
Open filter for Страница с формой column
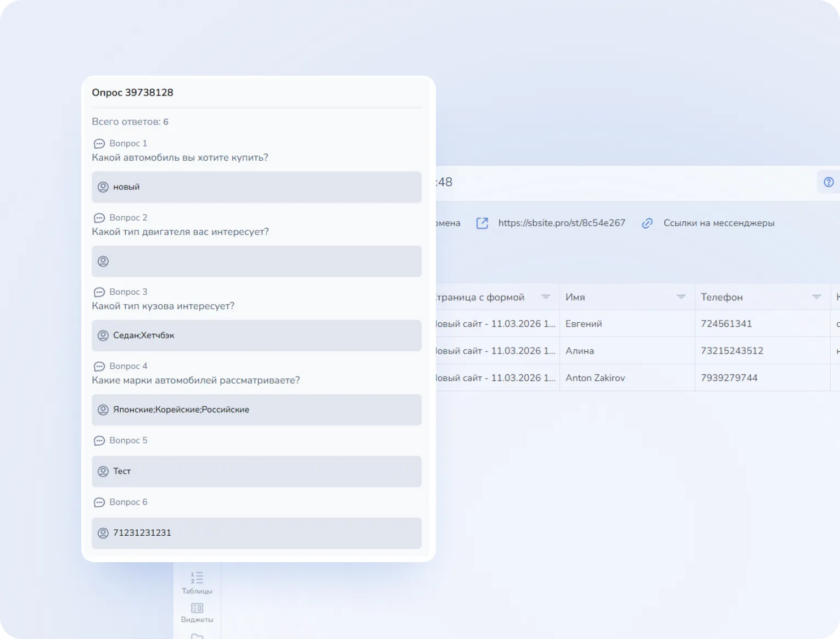545,297
